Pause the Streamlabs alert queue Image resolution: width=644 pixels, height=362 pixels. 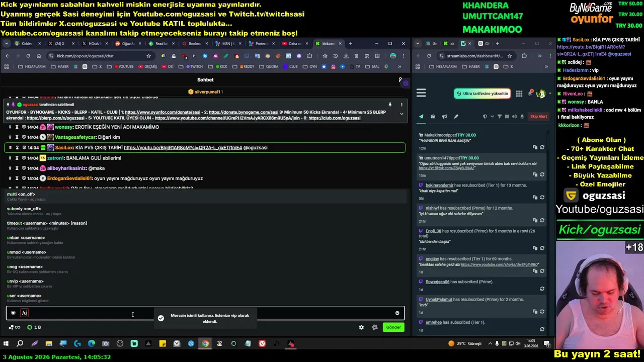[x=507, y=117]
